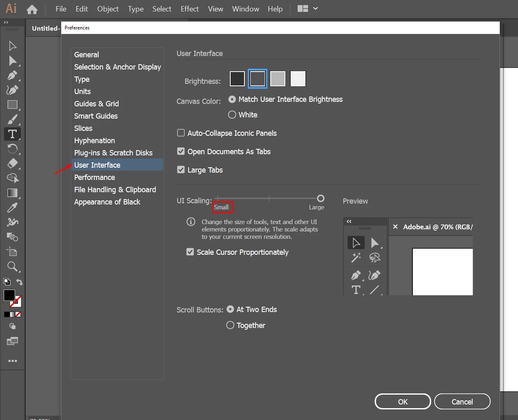518x420 pixels.
Task: Click the info icon beside scaling description
Action: tap(191, 222)
